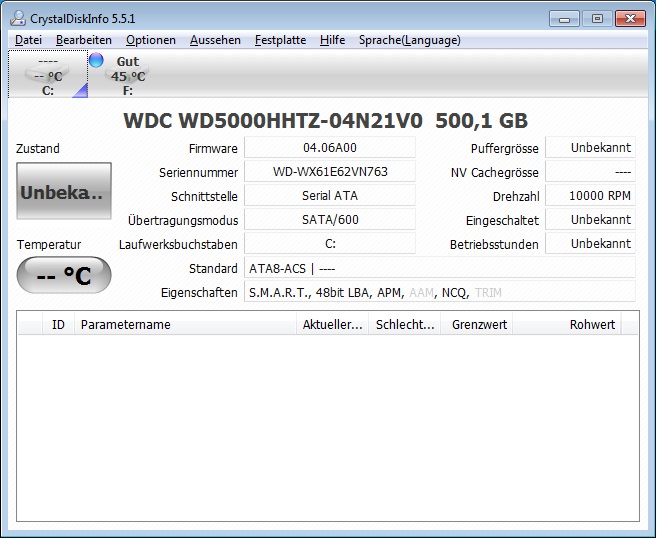This screenshot has height=538, width=657.
Task: Select the F: disk with Gut status
Action: (128, 75)
